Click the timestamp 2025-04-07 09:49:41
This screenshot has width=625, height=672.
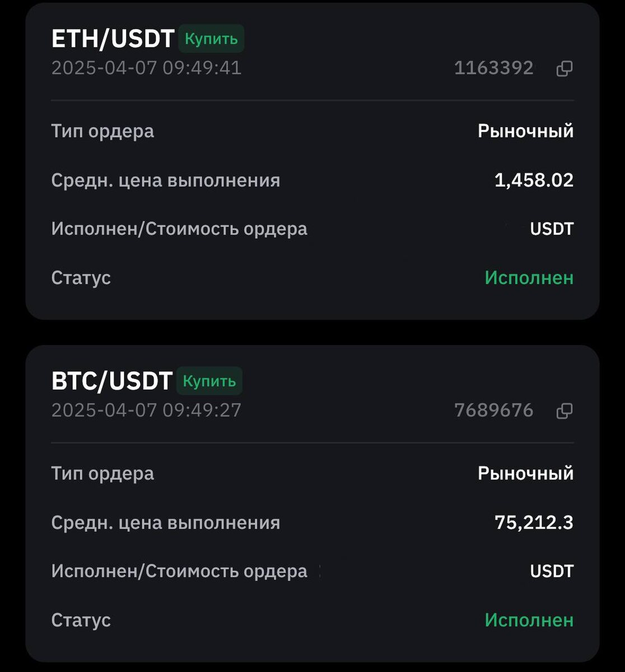click(x=146, y=68)
